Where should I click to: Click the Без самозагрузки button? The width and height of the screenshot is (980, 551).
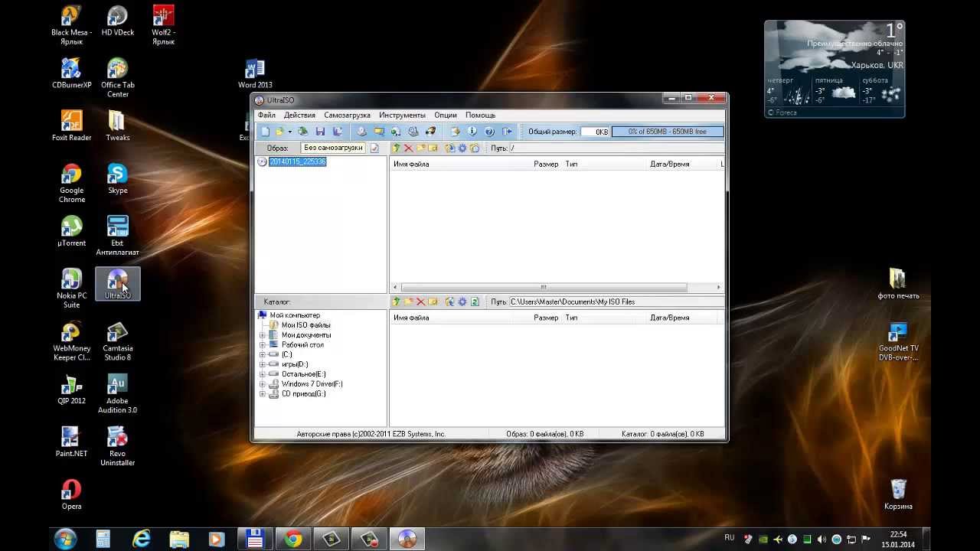(x=333, y=148)
